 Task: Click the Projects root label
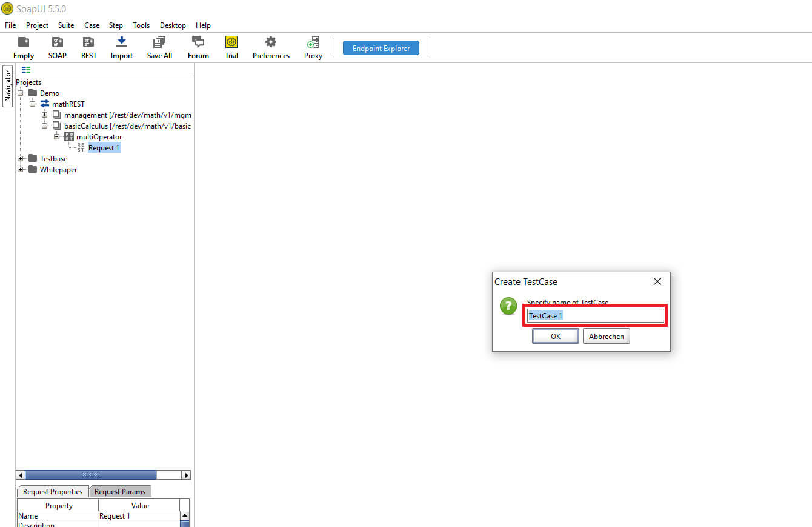click(x=28, y=82)
